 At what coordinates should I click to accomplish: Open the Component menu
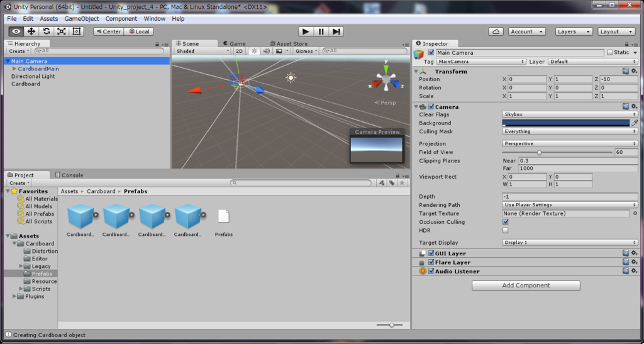pos(121,18)
